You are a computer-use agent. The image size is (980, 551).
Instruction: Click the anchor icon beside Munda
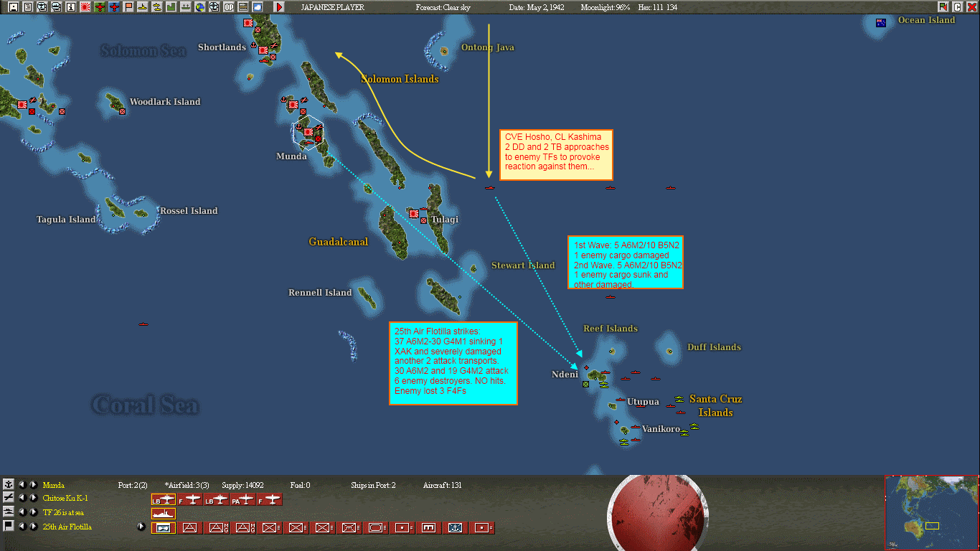coord(9,485)
